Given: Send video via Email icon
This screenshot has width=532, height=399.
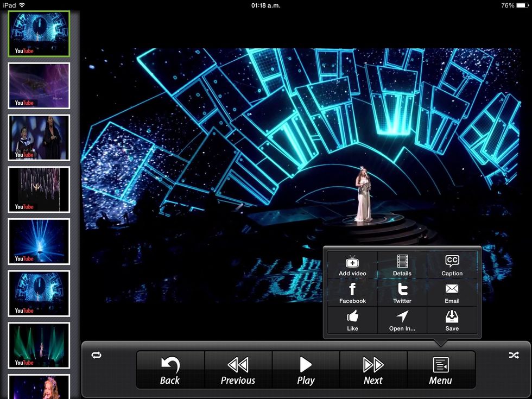Looking at the screenshot, I should pyautogui.click(x=452, y=293).
